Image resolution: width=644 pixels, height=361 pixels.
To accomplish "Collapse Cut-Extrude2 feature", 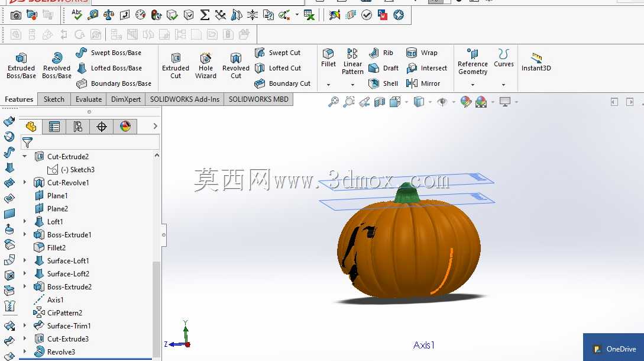I will click(25, 156).
